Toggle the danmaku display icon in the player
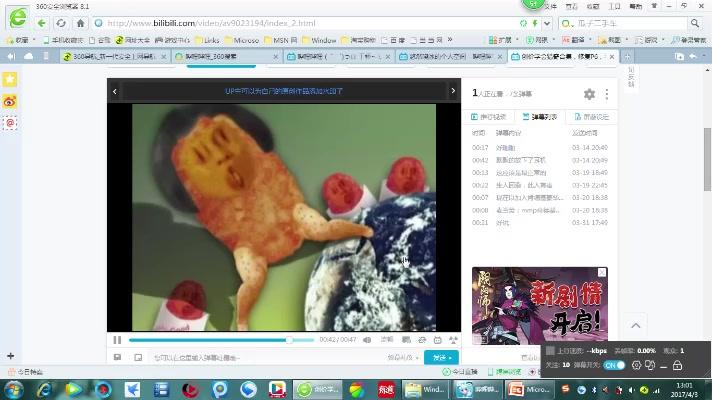 click(x=406, y=340)
